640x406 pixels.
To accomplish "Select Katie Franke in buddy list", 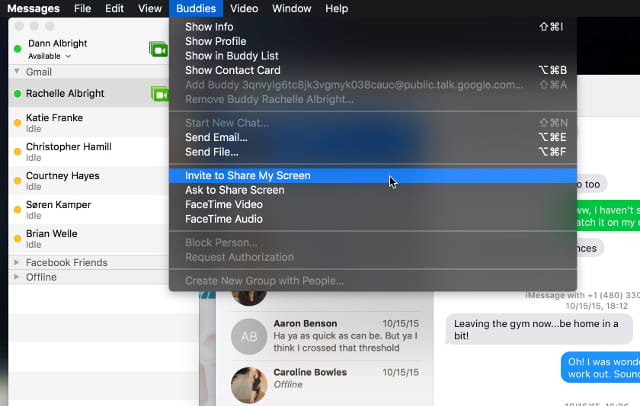I will tap(89, 123).
